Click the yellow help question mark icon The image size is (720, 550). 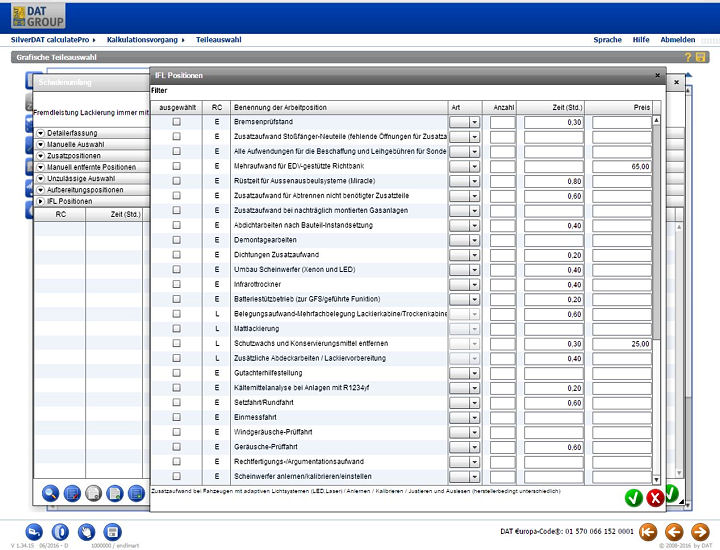688,57
